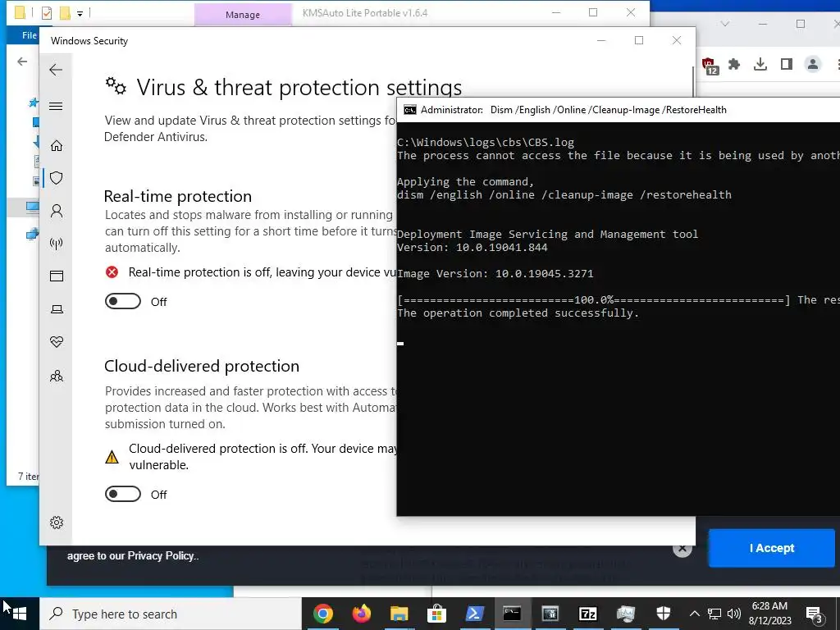This screenshot has width=840, height=630.
Task: Go back in Windows Security
Action: 56,70
